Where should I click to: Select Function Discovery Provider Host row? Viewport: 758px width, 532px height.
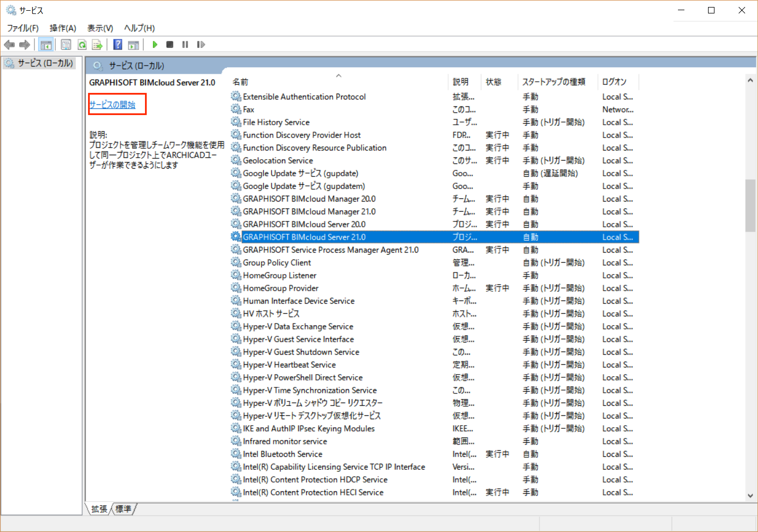(x=435, y=135)
